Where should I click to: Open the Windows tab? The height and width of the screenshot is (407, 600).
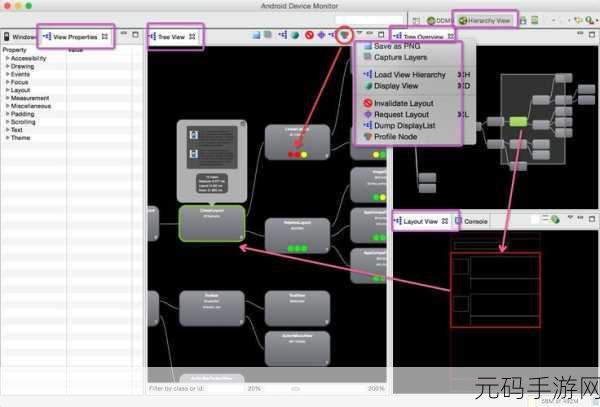20,37
